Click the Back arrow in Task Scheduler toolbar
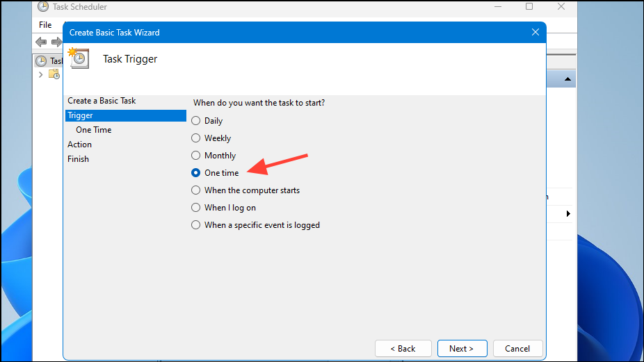This screenshot has width=644, height=362. tap(41, 42)
